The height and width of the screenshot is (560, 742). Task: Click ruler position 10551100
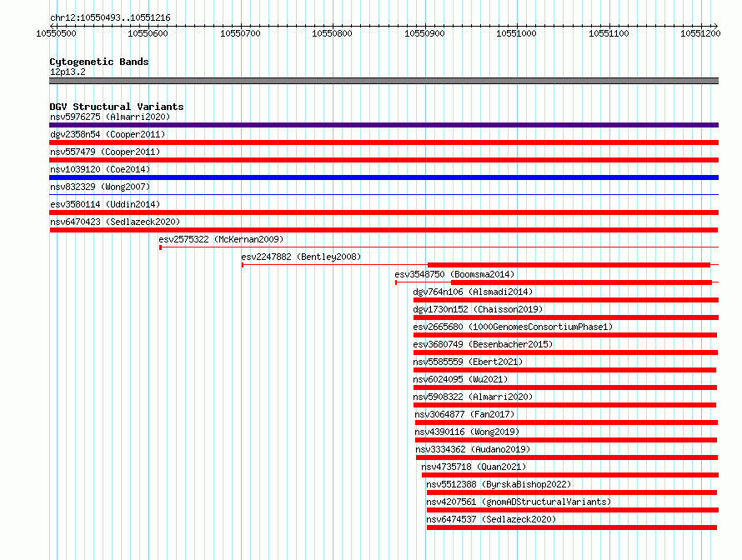coord(609,33)
